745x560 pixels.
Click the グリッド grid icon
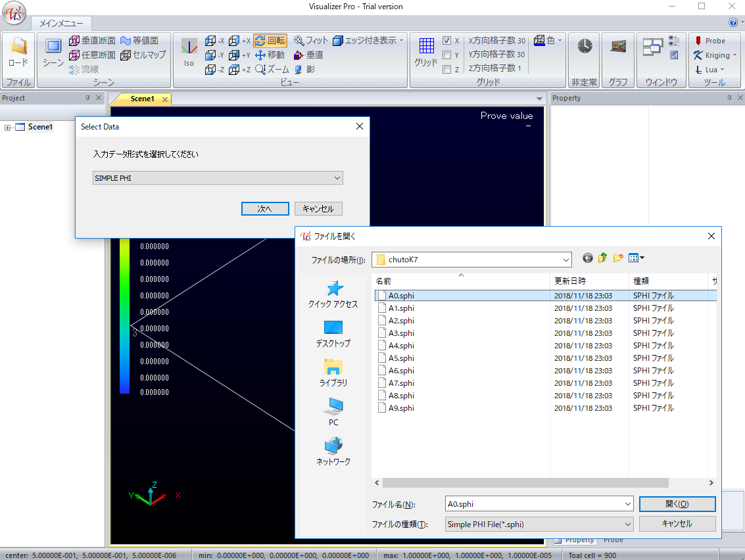pyautogui.click(x=425, y=51)
